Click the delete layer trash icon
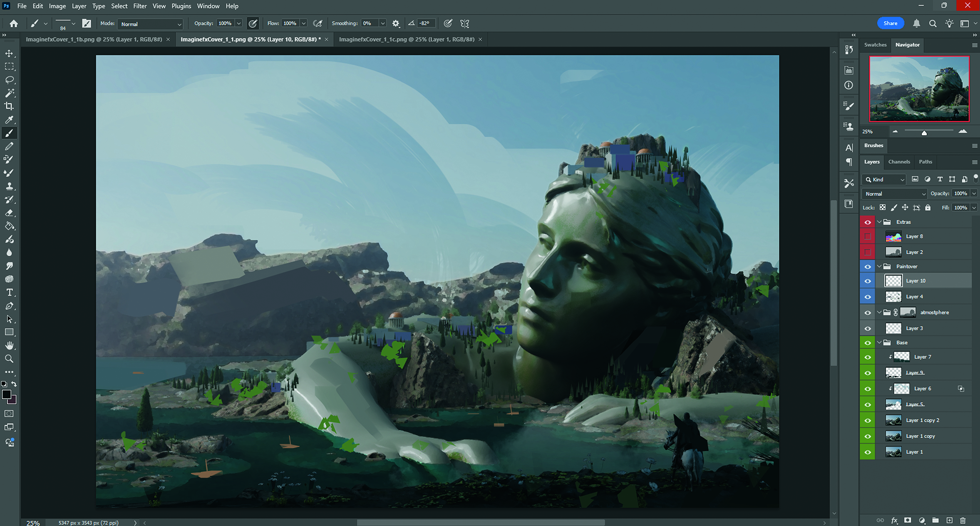Viewport: 980px width, 526px height. pyautogui.click(x=963, y=520)
